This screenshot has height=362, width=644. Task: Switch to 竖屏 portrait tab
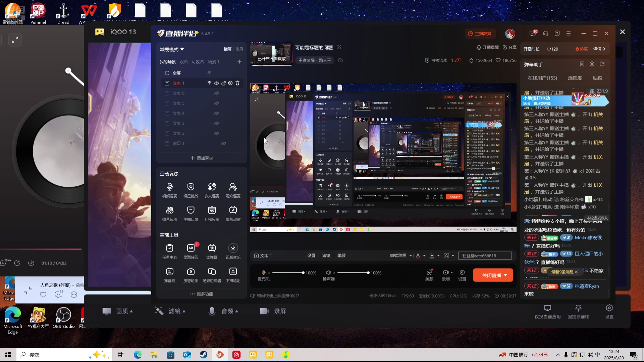point(239,49)
